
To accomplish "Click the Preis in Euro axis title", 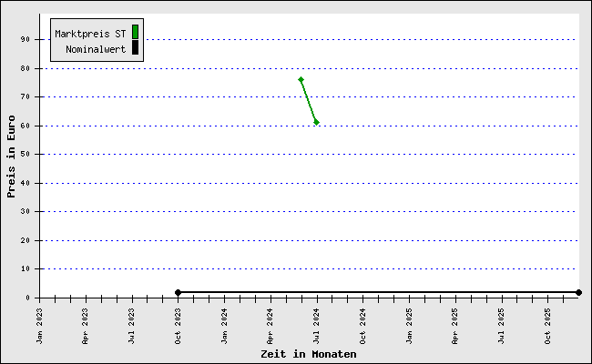I will 11,156.
